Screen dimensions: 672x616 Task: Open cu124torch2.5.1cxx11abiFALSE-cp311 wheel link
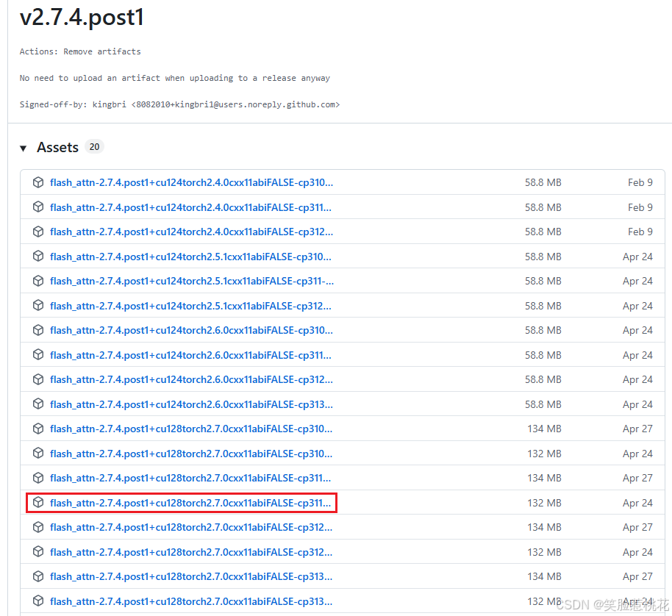coord(192,281)
